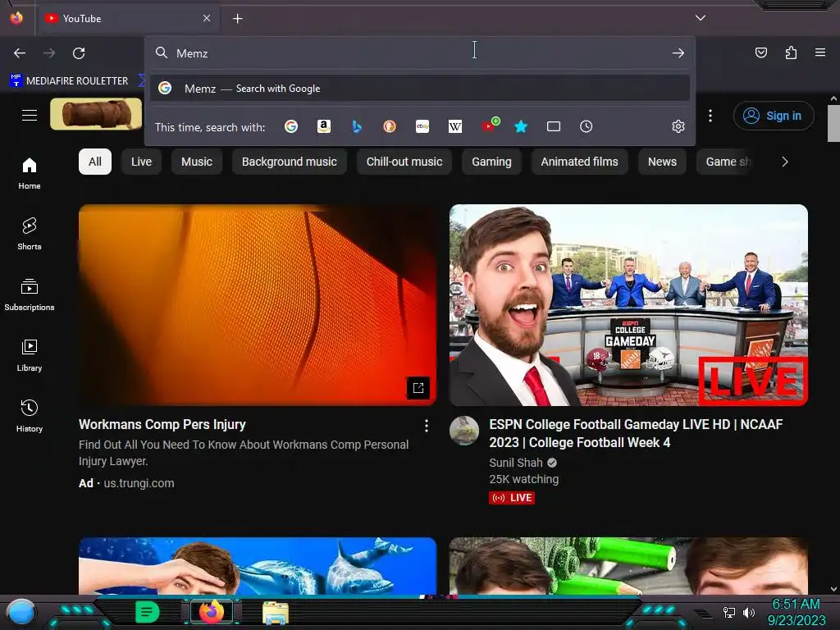Select the Live filter chip
840x630 pixels.
pos(141,162)
